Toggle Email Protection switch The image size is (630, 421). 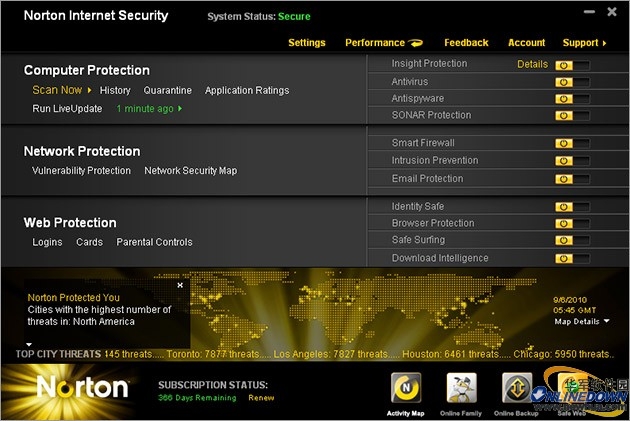tap(572, 179)
